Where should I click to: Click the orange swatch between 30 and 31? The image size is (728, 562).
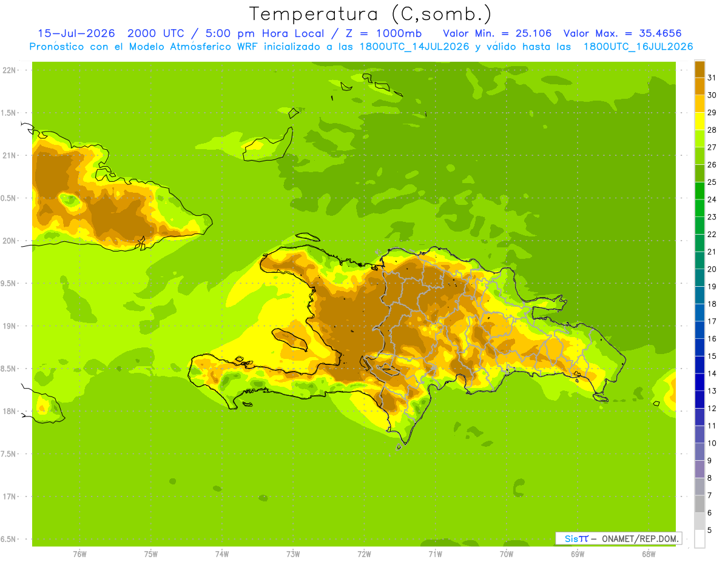[x=699, y=86]
